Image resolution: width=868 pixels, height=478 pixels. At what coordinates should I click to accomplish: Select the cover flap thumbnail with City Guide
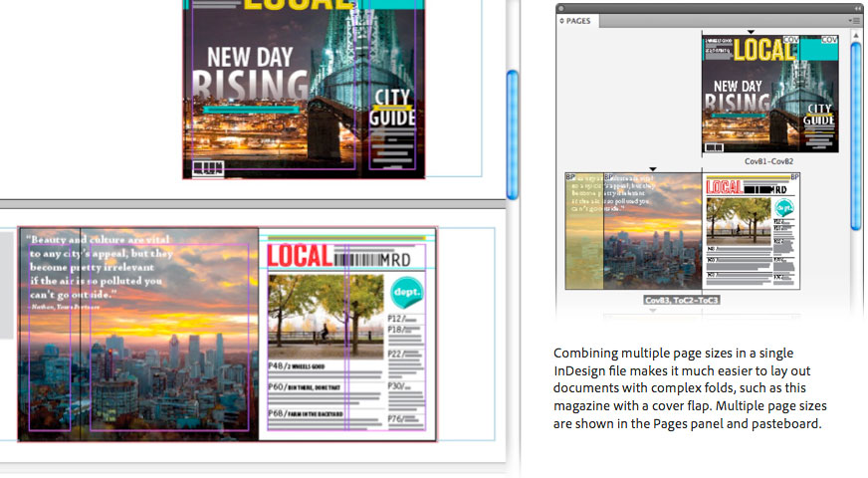click(x=819, y=94)
